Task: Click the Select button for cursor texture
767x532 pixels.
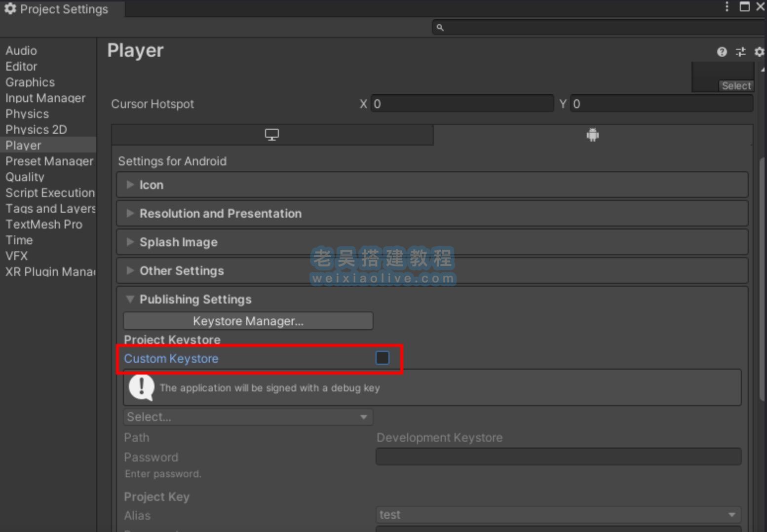Action: click(736, 86)
